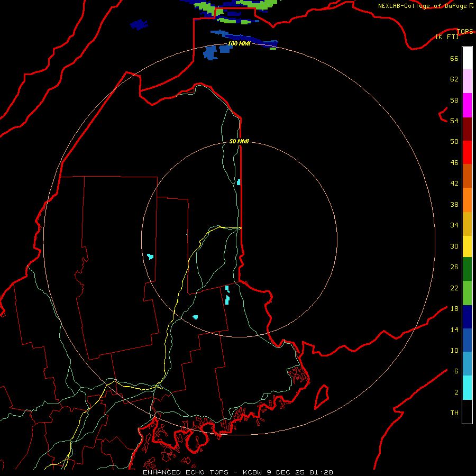Click the '46' legend value
The height and width of the screenshot is (476, 476).
click(x=454, y=163)
